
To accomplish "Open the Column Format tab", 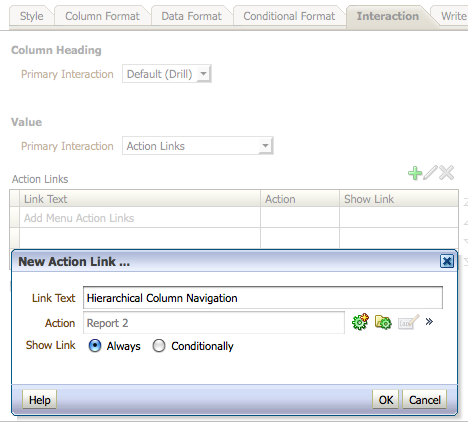I will tap(102, 16).
